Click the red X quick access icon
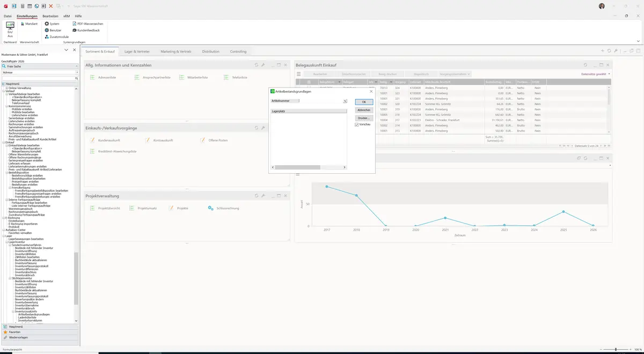Viewport: 644px width, 354px height. click(50, 6)
